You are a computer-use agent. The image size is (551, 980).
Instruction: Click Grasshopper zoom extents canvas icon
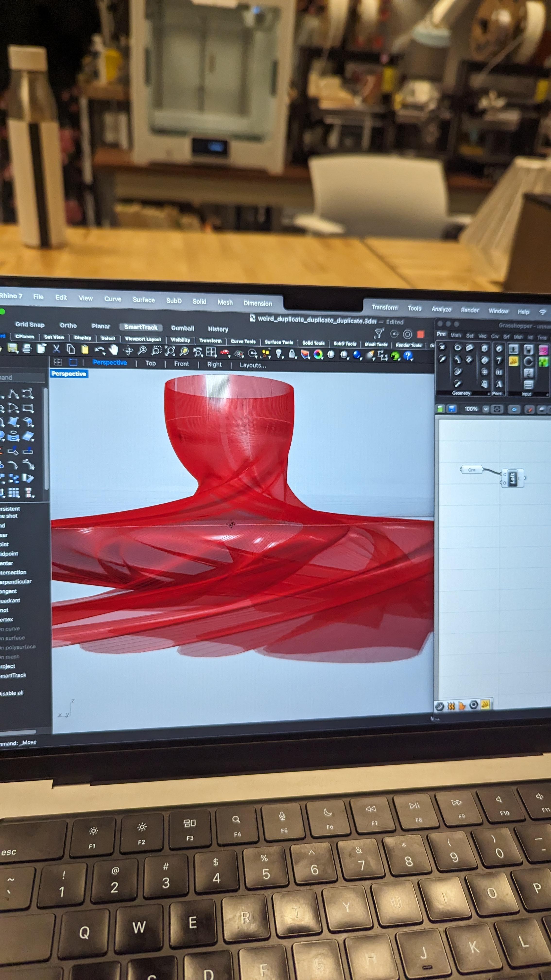click(x=497, y=409)
